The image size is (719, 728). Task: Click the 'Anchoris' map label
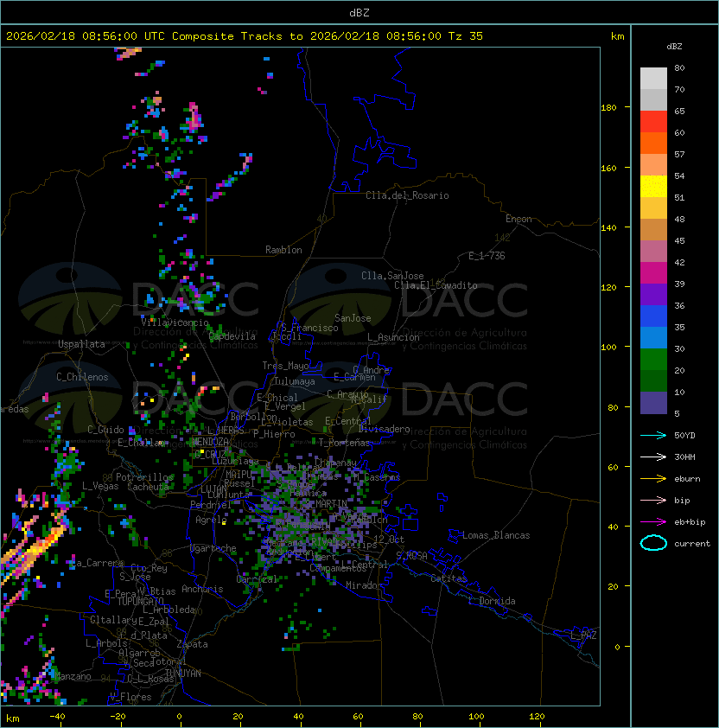[202, 589]
